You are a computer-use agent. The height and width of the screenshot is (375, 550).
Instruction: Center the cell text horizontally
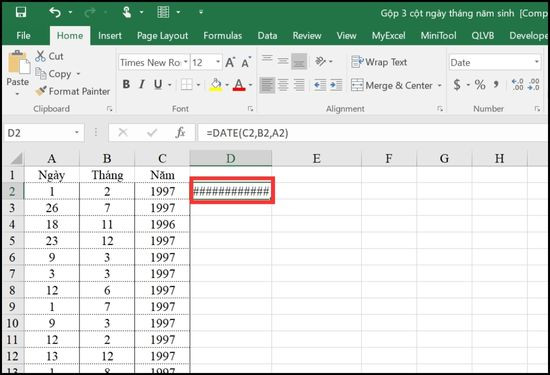(x=283, y=85)
